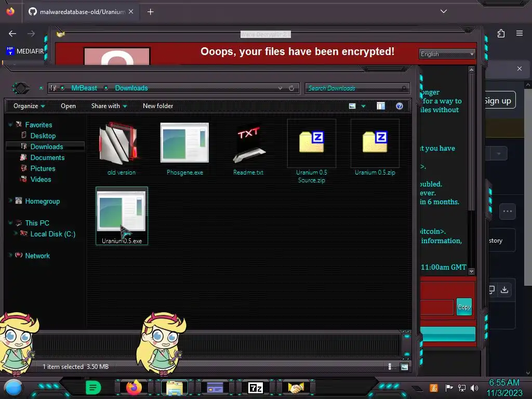Viewport: 532px width, 399px height.
Task: Open Local Disk (C:)
Action: (x=52, y=234)
